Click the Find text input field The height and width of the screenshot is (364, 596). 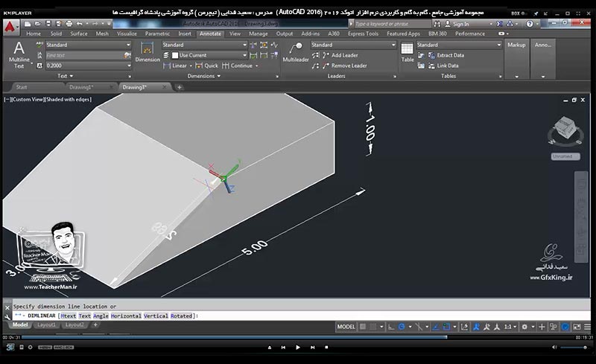(x=84, y=56)
